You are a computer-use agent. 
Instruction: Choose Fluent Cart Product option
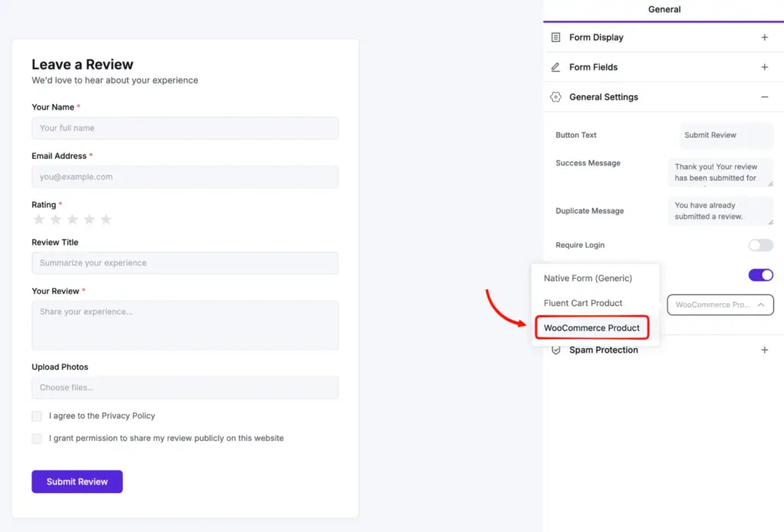point(583,303)
